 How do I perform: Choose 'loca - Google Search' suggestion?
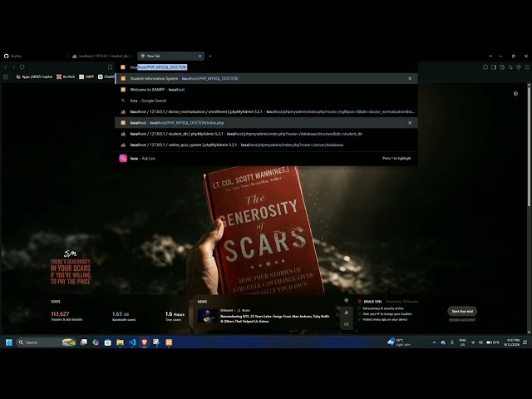(x=266, y=101)
